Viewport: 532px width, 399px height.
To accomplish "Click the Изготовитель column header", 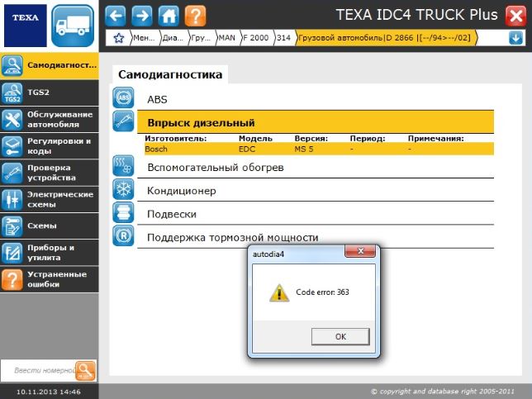I will pos(175,139).
